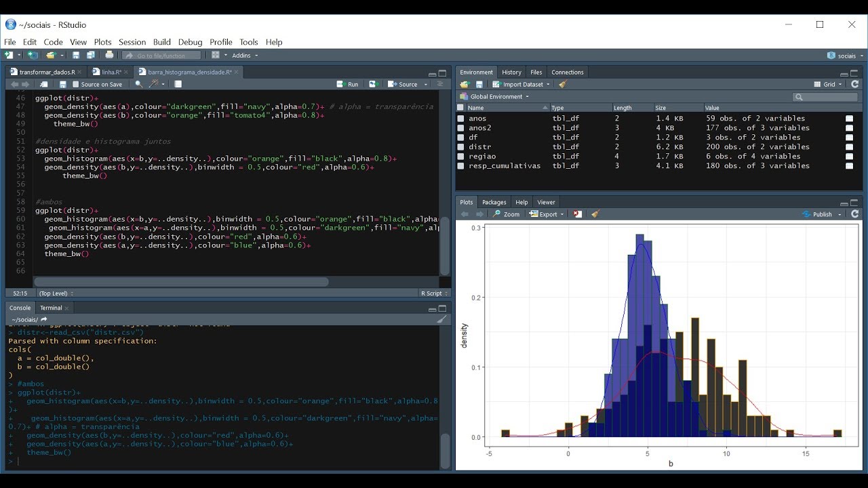Click the console clear broom icon
Viewport: 868px width, 488px height.
[441, 319]
